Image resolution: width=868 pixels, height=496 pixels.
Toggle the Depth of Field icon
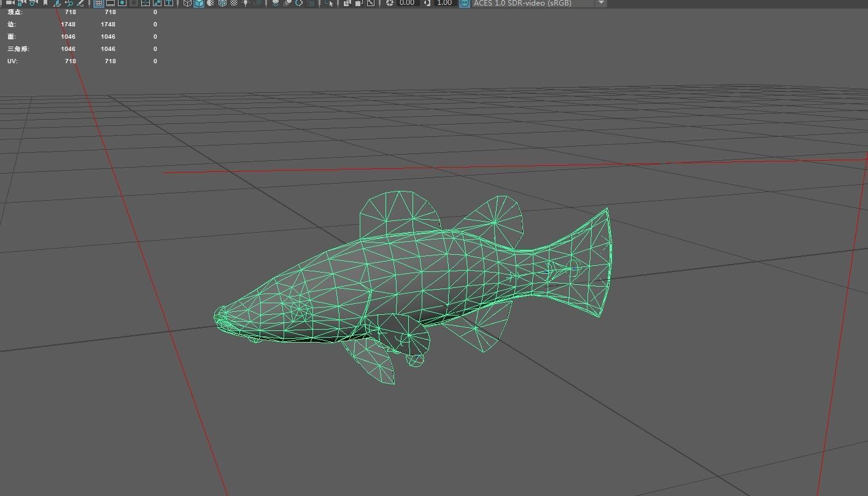tap(311, 3)
